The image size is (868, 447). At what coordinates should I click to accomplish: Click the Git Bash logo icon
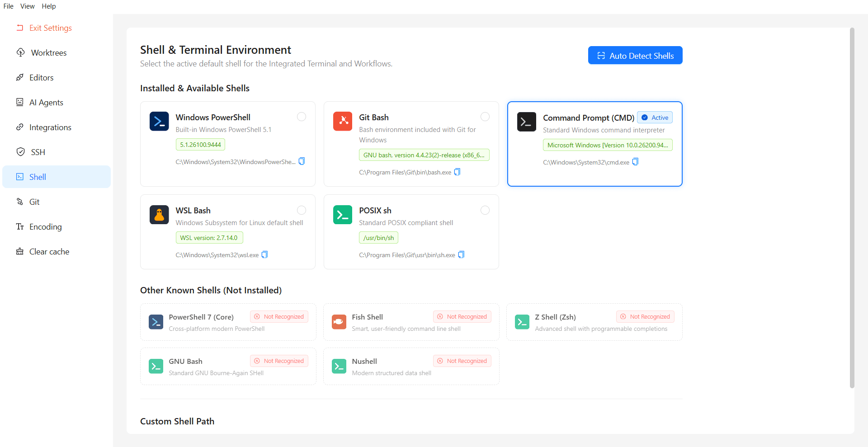click(x=343, y=121)
